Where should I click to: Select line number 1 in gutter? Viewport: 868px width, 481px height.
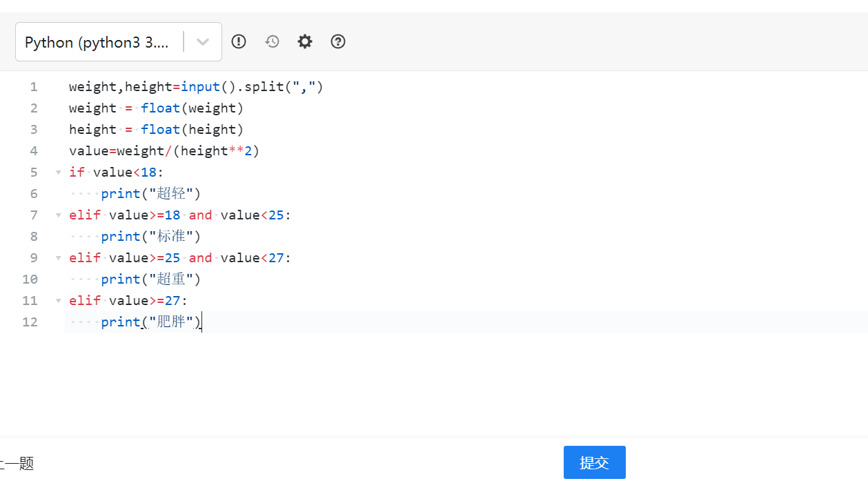click(x=34, y=87)
